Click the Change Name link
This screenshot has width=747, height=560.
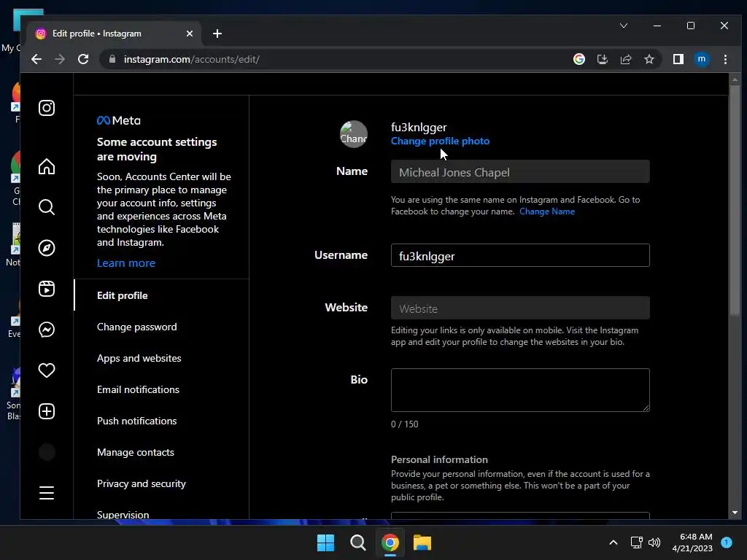(547, 211)
